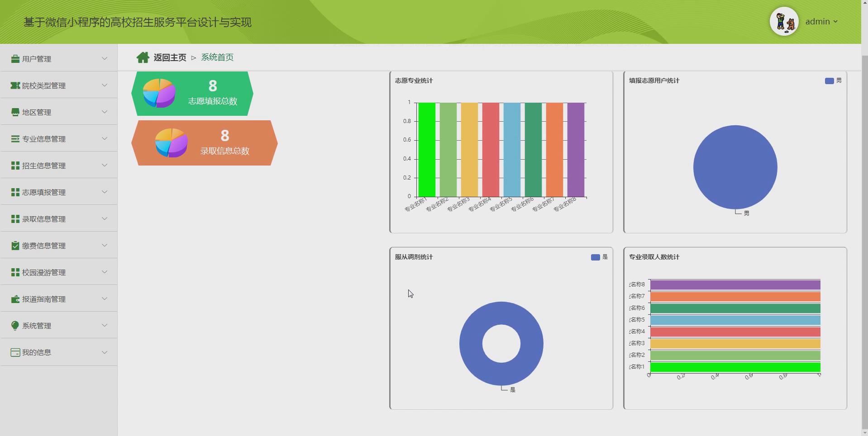Click the grid icon beside 志愿填报管理
The height and width of the screenshot is (436, 868).
click(x=15, y=192)
